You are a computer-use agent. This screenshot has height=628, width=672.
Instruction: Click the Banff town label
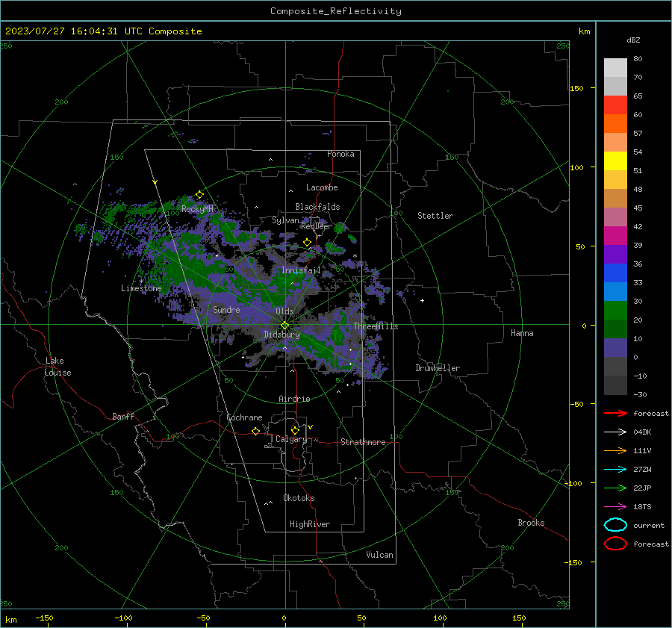click(123, 416)
